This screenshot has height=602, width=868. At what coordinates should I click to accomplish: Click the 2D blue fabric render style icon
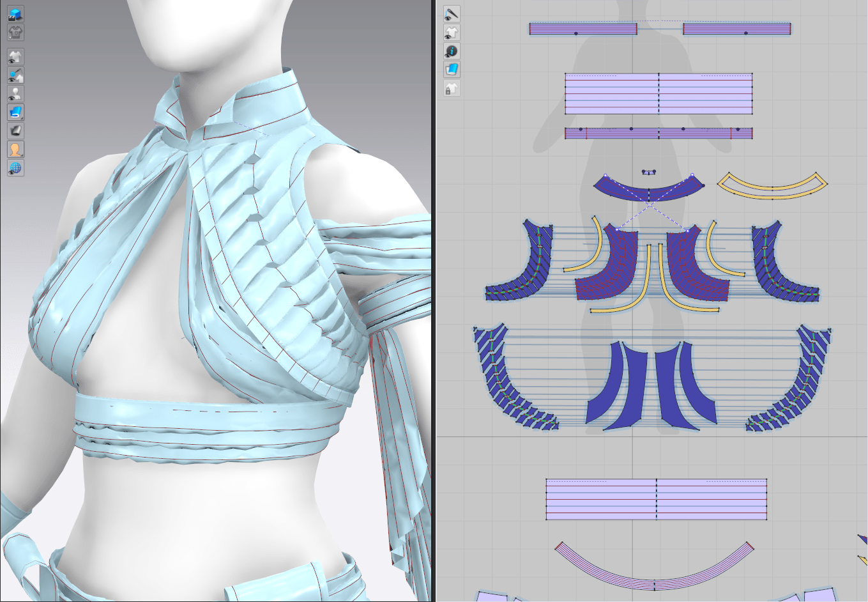click(452, 69)
